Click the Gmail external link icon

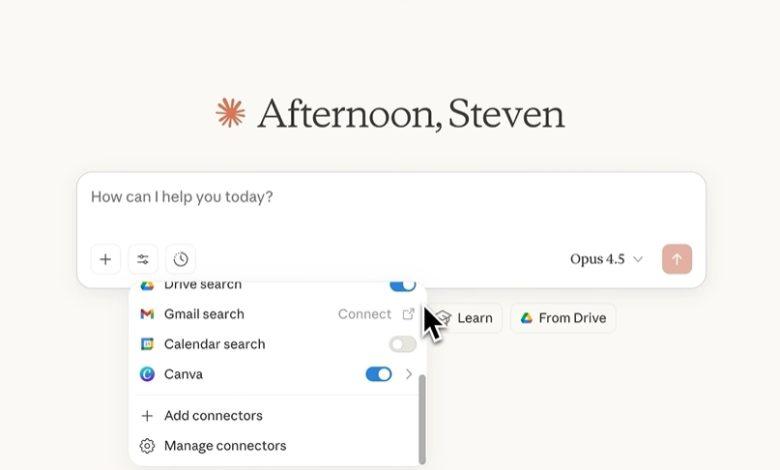point(408,314)
